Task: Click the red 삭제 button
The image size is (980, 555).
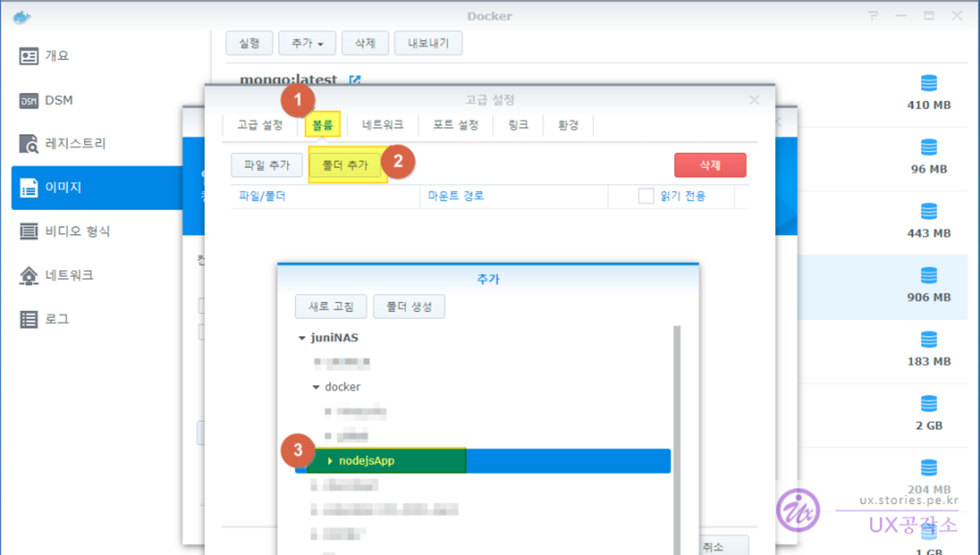Action: tap(710, 165)
